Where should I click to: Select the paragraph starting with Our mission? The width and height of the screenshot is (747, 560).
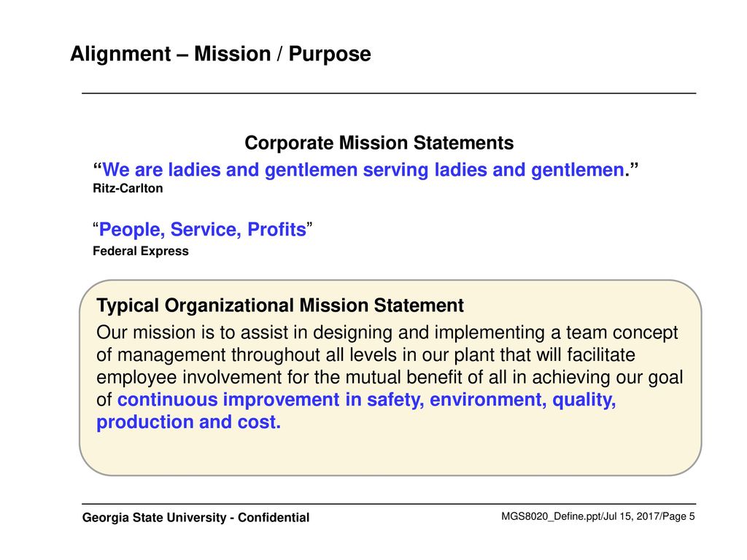tap(390, 377)
